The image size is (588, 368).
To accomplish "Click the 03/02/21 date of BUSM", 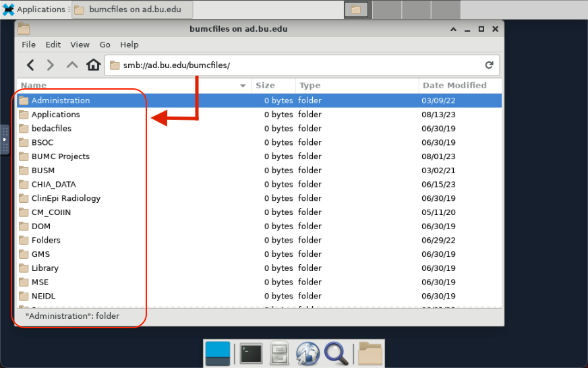I will tap(438, 171).
